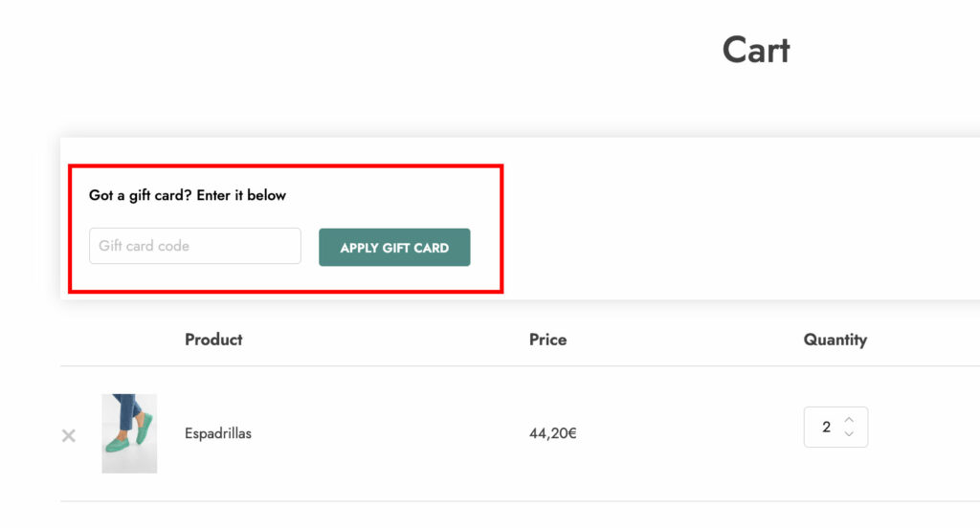Click the Gift card code field
The image size is (980, 528).
click(195, 246)
